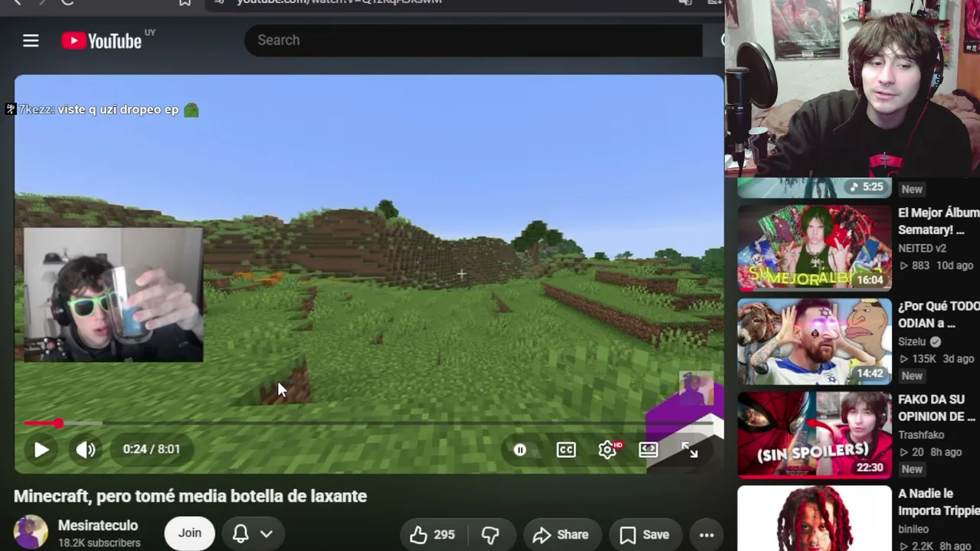Open the Mesirateculo channel name link

coord(98,526)
